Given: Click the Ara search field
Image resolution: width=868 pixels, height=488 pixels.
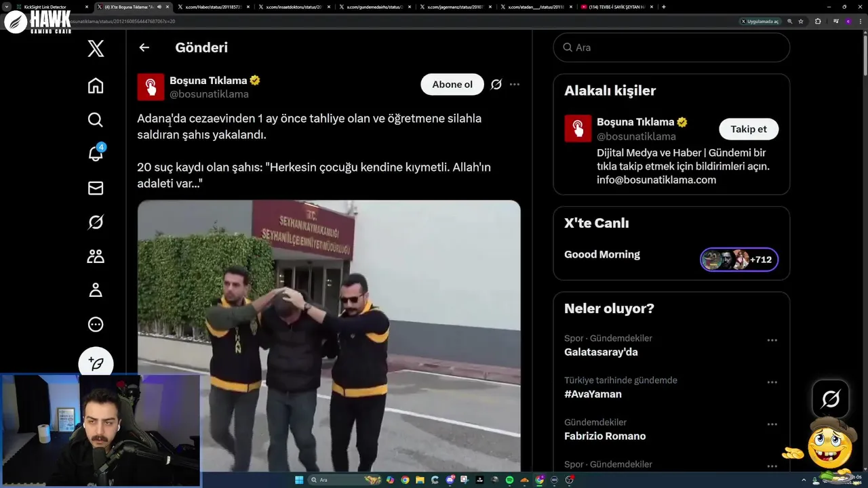Looking at the screenshot, I should click(671, 47).
